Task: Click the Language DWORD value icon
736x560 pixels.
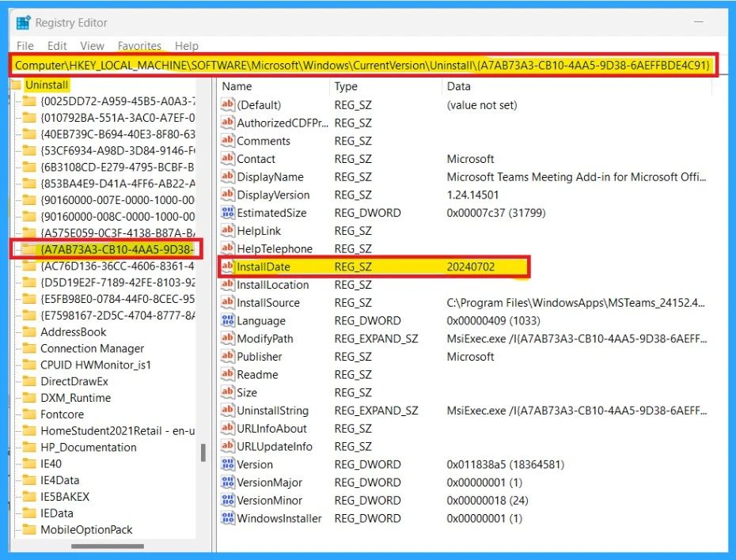Action: 228,320
